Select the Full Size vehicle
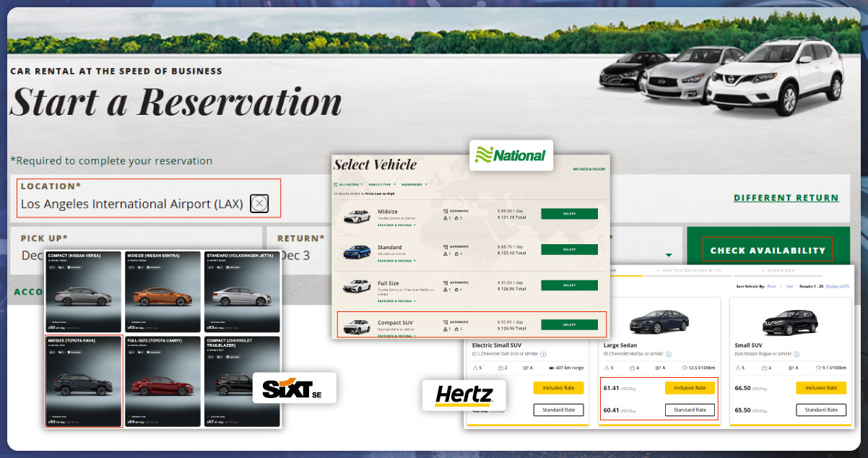Viewport: 868px width, 458px height. pyautogui.click(x=569, y=286)
